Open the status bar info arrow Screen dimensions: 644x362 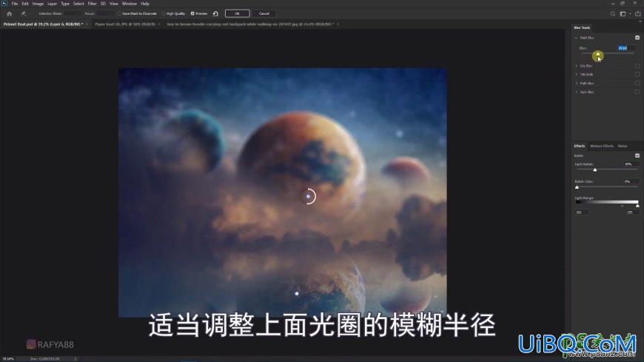pyautogui.click(x=76, y=359)
